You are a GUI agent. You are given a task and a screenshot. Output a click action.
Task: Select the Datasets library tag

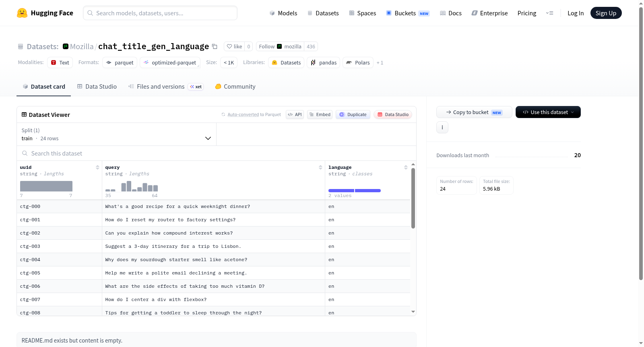coord(286,62)
